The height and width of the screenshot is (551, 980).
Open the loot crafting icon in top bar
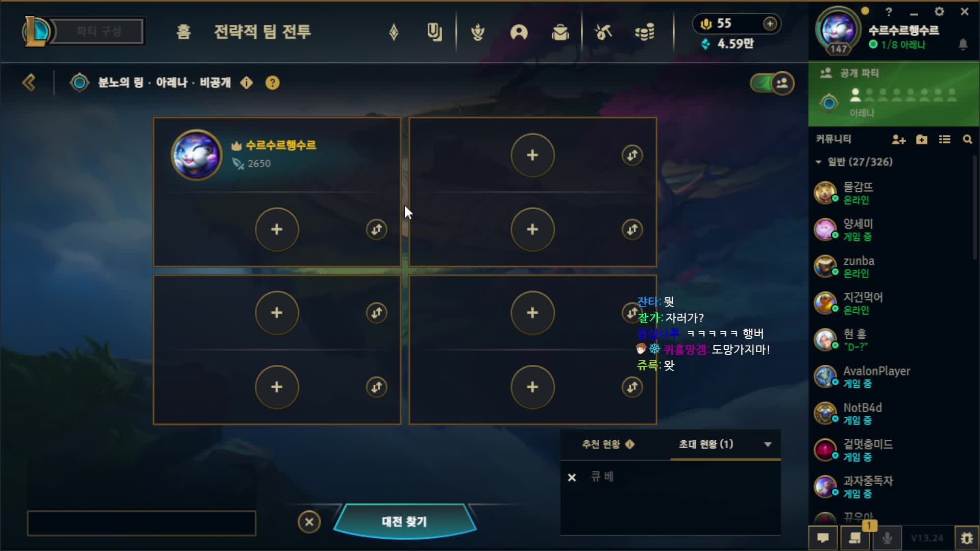pos(603,33)
